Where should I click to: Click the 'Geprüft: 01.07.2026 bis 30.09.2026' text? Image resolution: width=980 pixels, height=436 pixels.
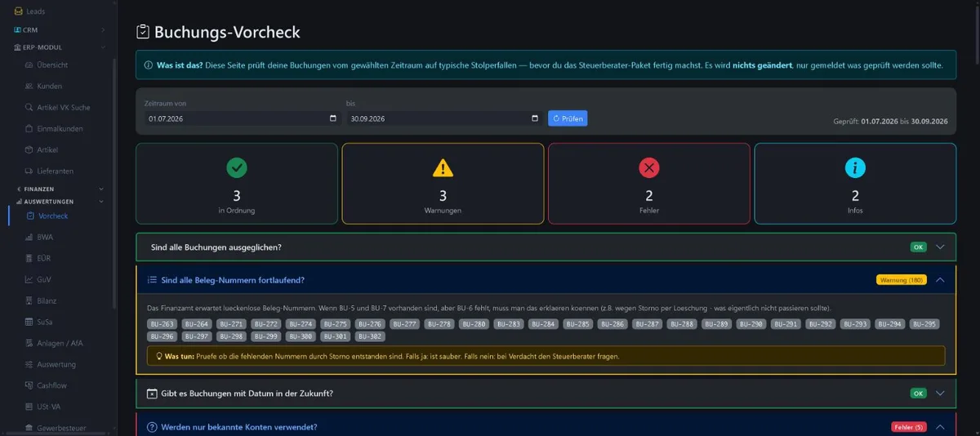tap(890, 121)
